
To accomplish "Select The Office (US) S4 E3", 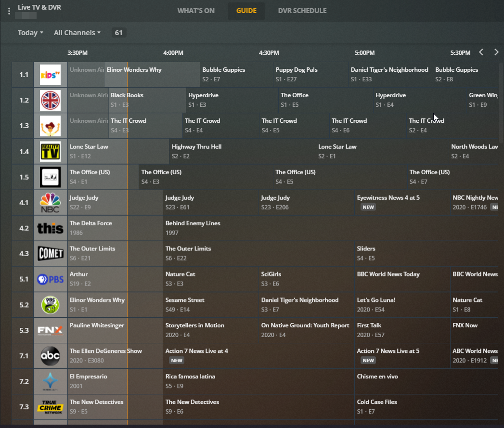I will tap(206, 177).
